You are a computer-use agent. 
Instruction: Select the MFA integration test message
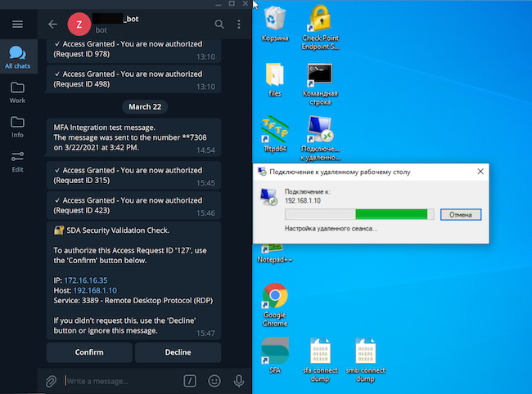click(133, 137)
